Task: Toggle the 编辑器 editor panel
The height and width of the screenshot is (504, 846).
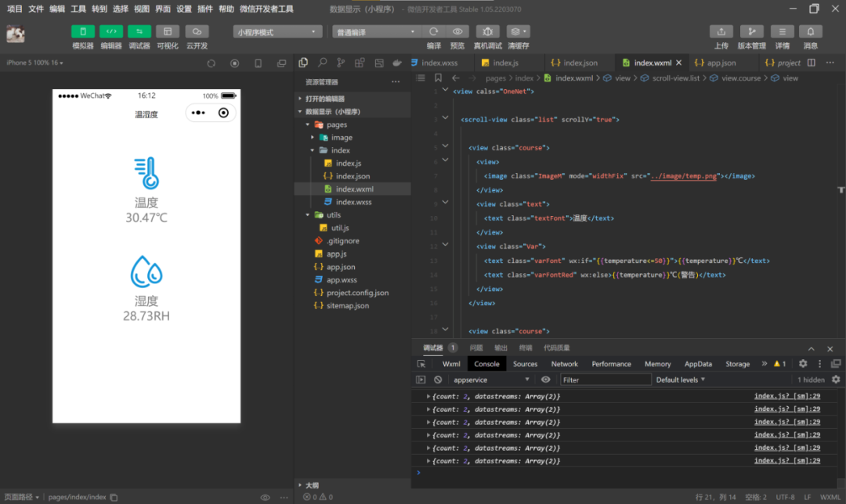Action: pyautogui.click(x=111, y=31)
